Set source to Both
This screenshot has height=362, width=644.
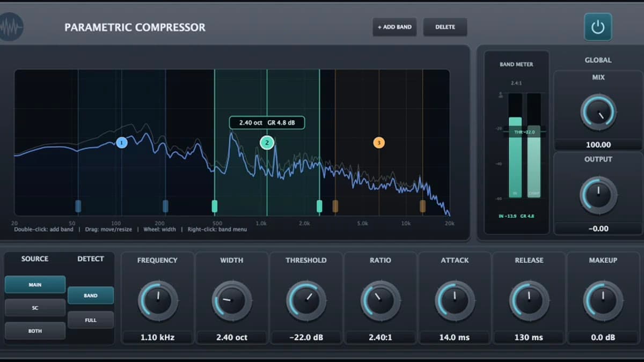[35, 331]
